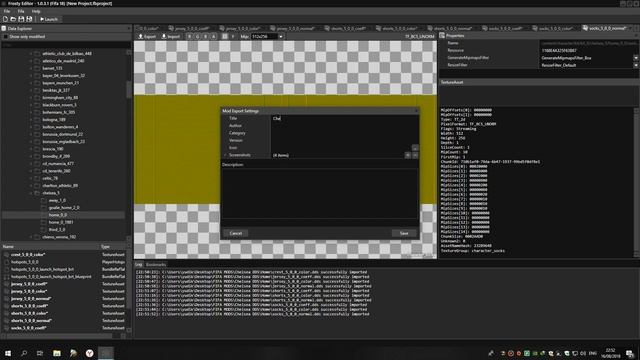Toggle the G channel display

point(198,36)
